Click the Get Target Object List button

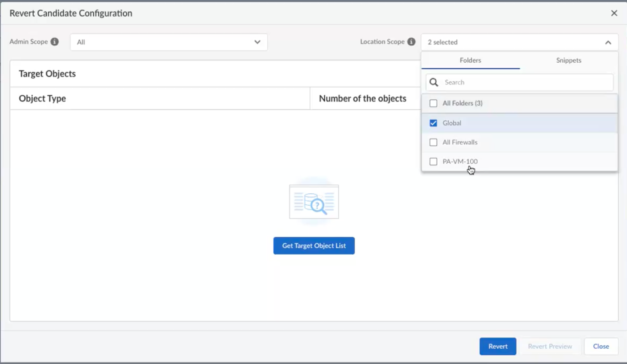314,246
